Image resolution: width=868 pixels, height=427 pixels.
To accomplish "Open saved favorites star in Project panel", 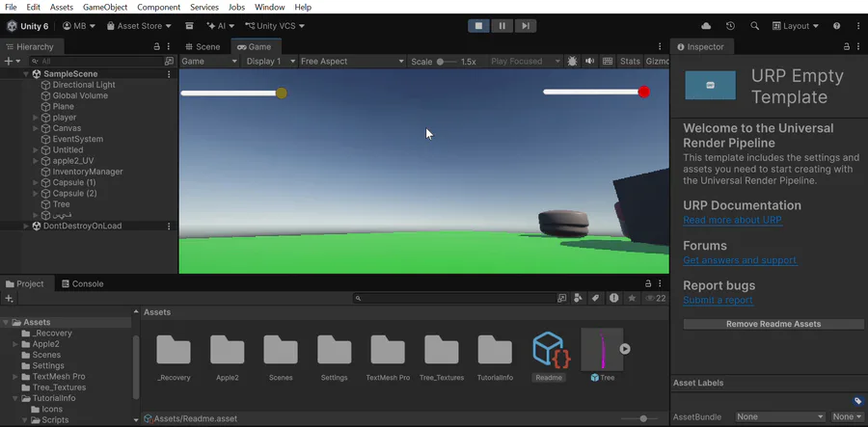I will tap(632, 298).
